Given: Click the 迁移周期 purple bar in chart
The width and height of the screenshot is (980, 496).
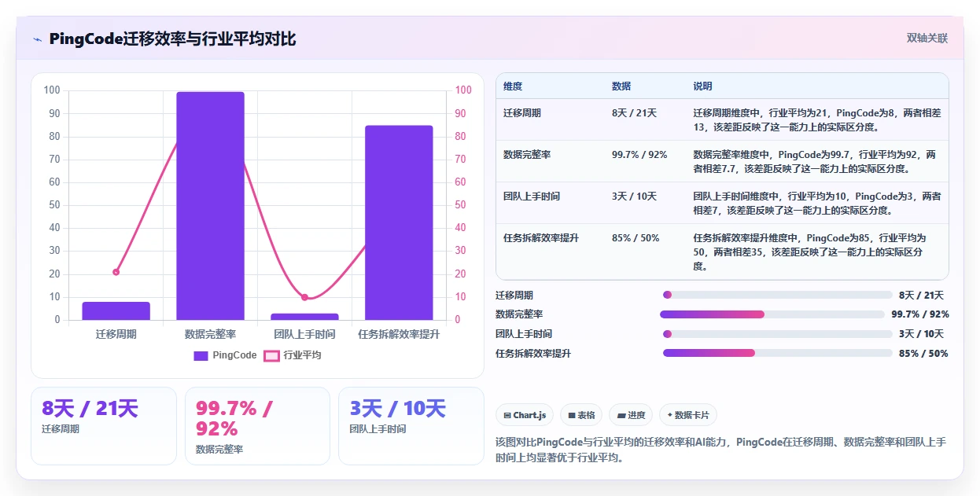Looking at the screenshot, I should click(x=116, y=310).
